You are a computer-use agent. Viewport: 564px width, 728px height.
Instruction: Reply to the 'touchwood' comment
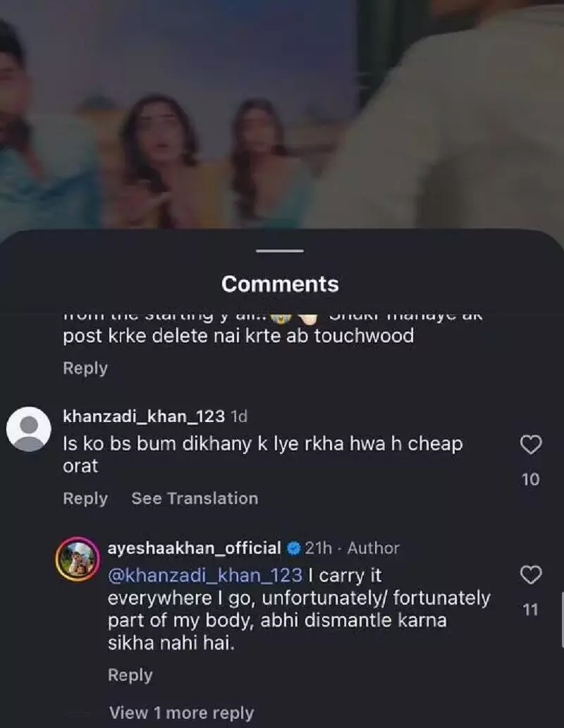pyautogui.click(x=85, y=368)
